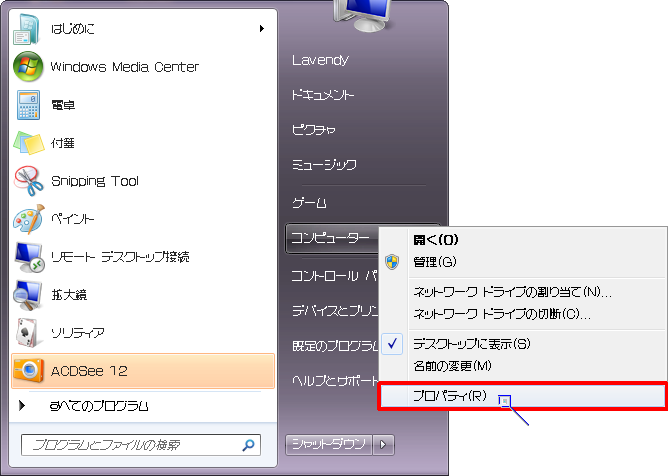Open Windows Media Center from the Start menu

tap(124, 67)
